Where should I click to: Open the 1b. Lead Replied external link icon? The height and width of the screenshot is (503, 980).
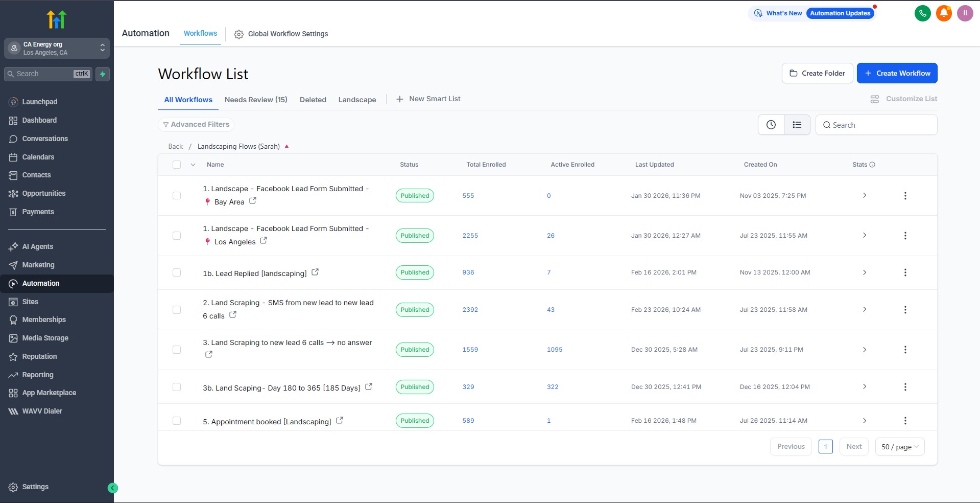[315, 272]
